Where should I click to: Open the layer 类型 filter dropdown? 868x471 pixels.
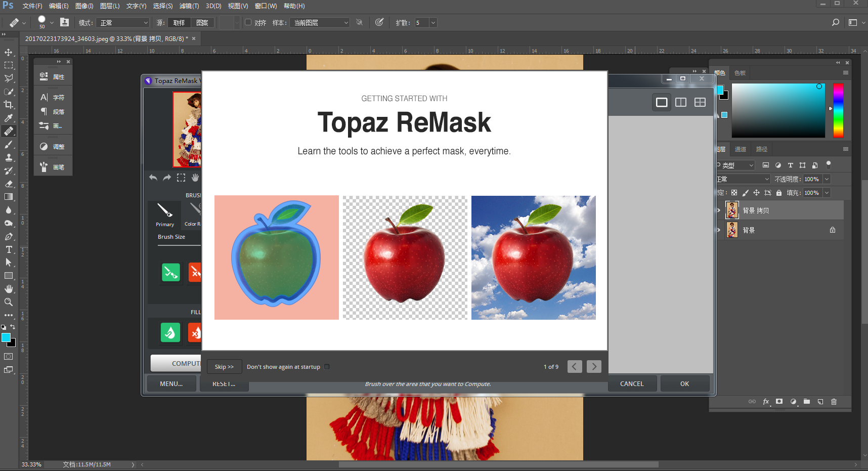[736, 165]
